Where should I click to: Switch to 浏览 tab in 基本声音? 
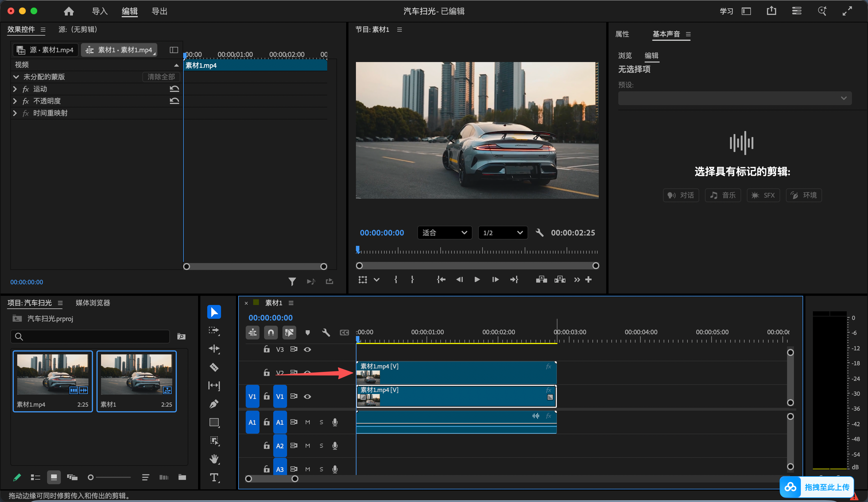pyautogui.click(x=625, y=55)
